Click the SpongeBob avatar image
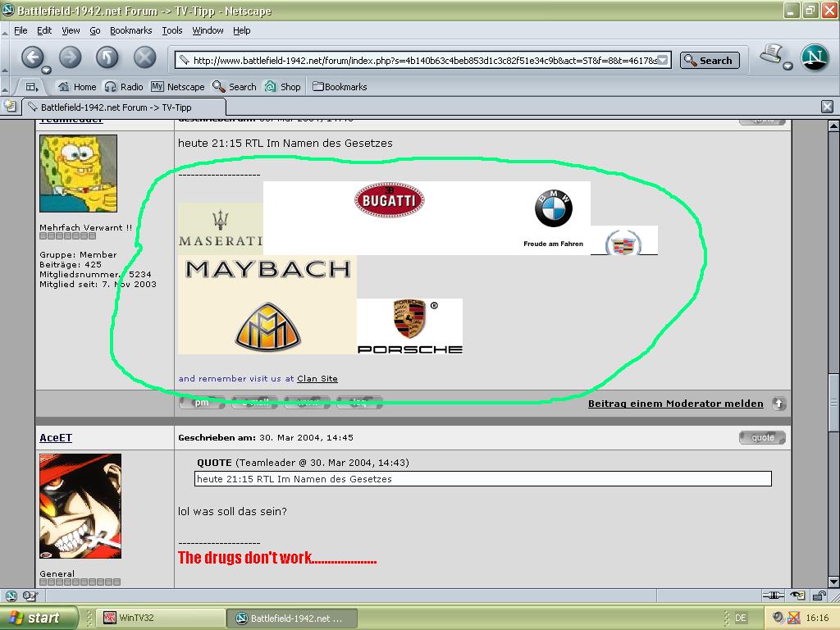This screenshot has width=840, height=630. [x=78, y=173]
